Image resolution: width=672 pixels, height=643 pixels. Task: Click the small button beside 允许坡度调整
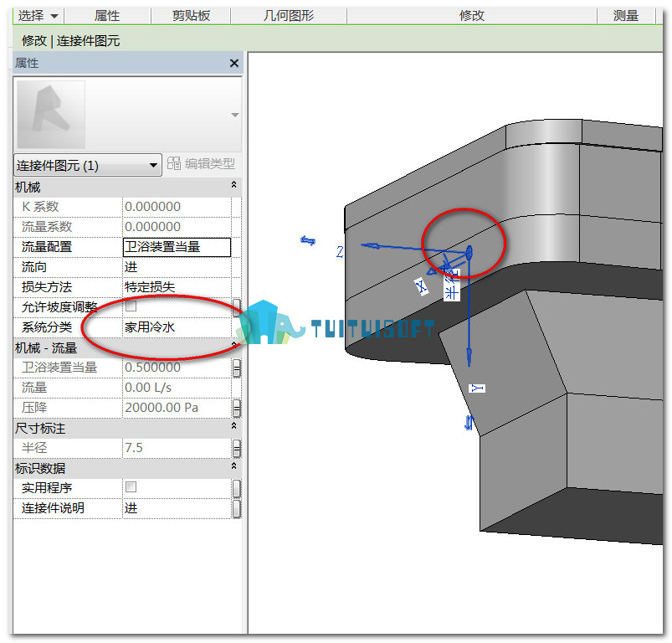click(x=236, y=307)
